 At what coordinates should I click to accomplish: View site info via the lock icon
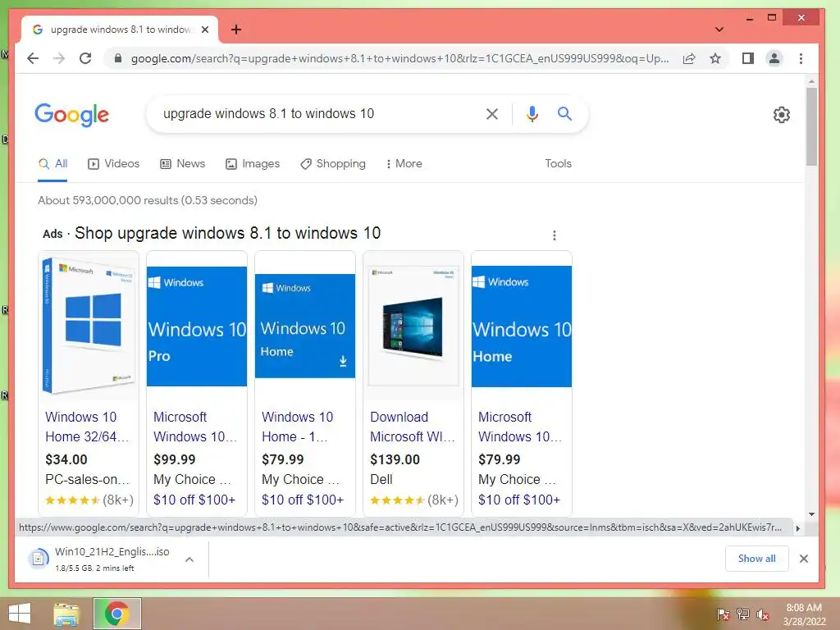pyautogui.click(x=118, y=58)
